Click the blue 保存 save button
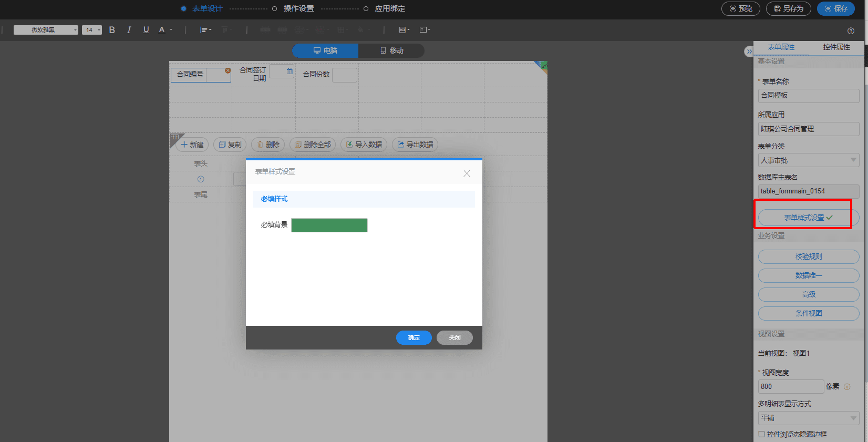 (836, 8)
